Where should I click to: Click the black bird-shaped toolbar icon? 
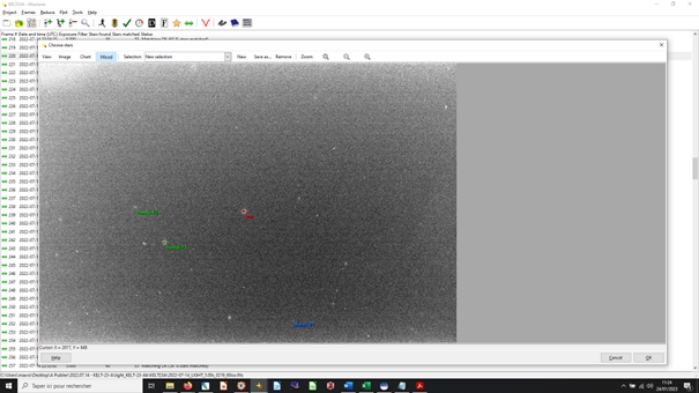pos(222,23)
